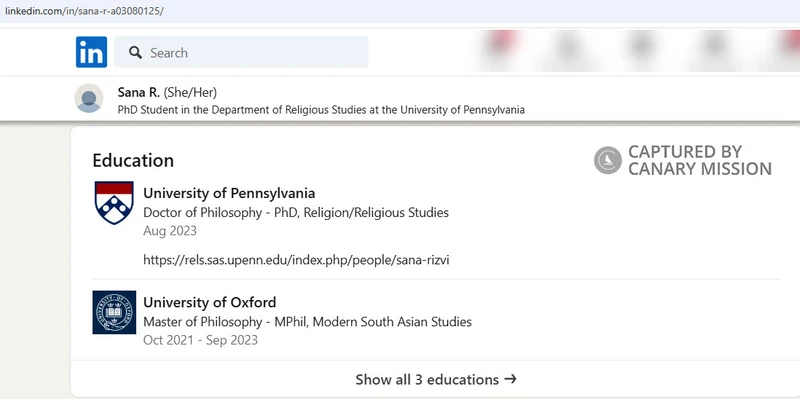Click the Canary Mission bird watermark icon

(x=608, y=160)
